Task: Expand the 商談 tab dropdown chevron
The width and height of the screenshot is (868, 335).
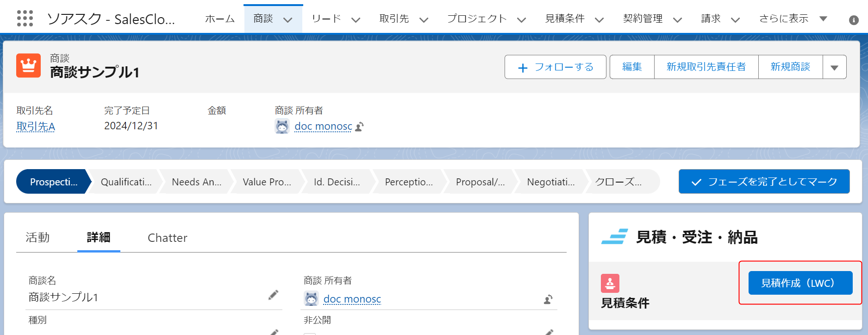Action: (x=287, y=19)
